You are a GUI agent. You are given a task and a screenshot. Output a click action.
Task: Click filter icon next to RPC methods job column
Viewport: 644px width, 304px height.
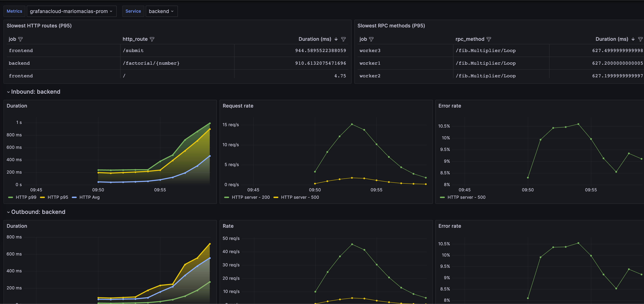371,39
